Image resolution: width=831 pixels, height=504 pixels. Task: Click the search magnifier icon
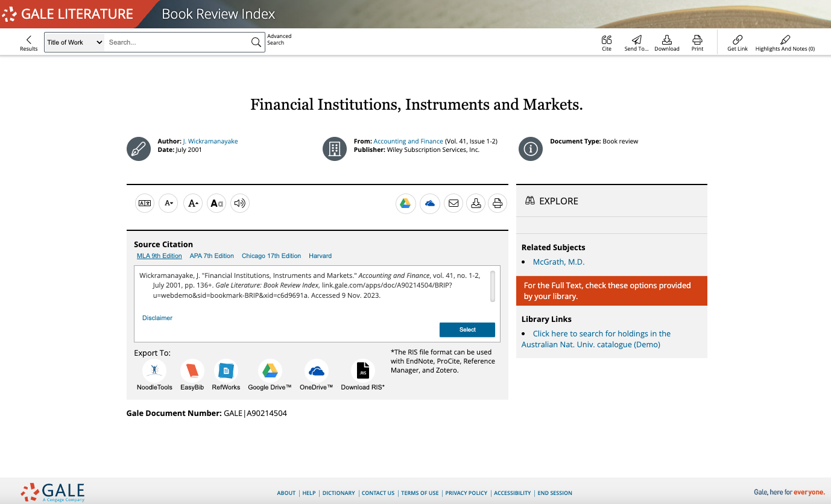point(256,42)
